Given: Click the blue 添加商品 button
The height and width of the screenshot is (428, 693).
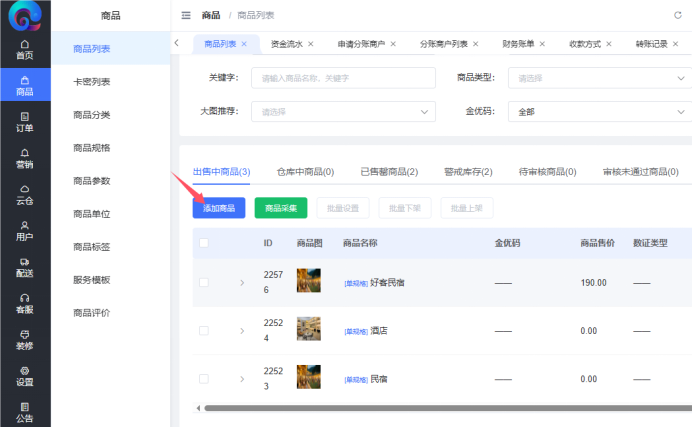Looking at the screenshot, I should (x=218, y=208).
